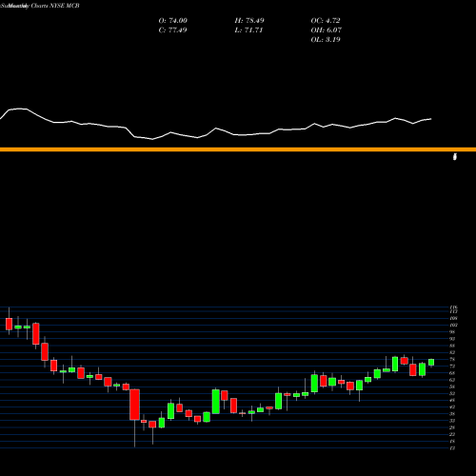Select the low price 'L: 71.71'
Screen dimensions: 476x476
pyautogui.click(x=248, y=30)
